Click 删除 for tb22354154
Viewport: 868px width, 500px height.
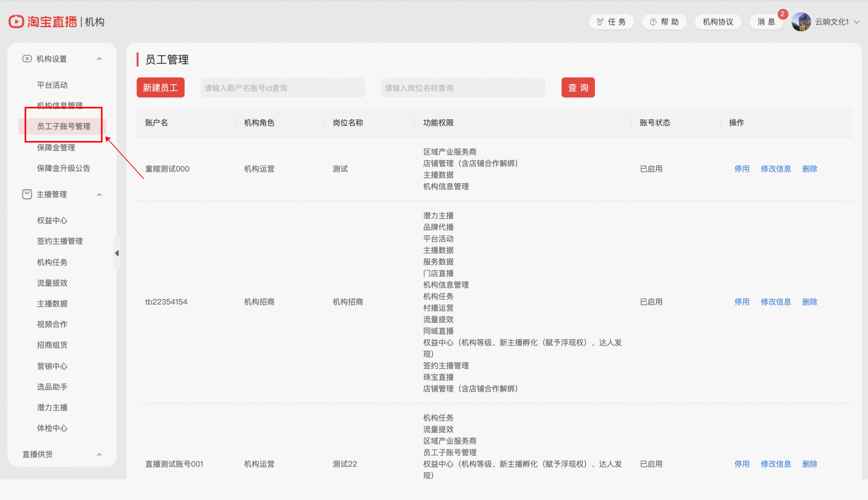[809, 302]
